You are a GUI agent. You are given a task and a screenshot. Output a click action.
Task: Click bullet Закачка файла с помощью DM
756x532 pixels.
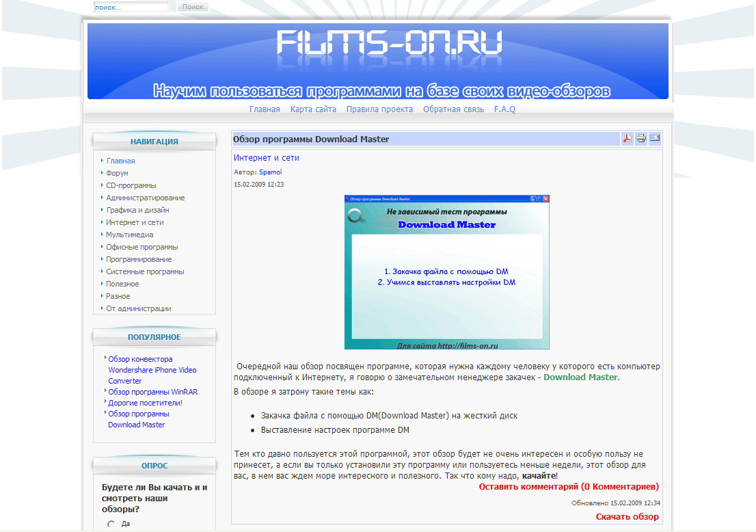click(x=389, y=415)
